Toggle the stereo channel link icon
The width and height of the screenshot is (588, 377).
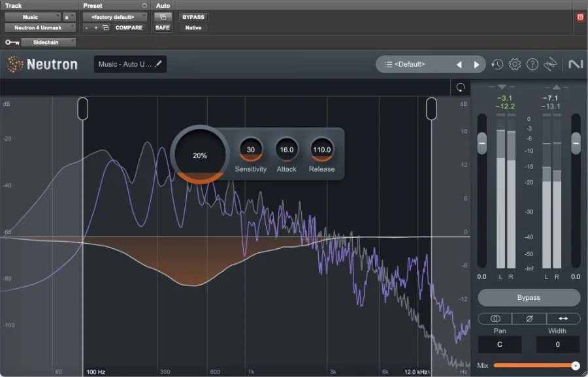point(495,318)
